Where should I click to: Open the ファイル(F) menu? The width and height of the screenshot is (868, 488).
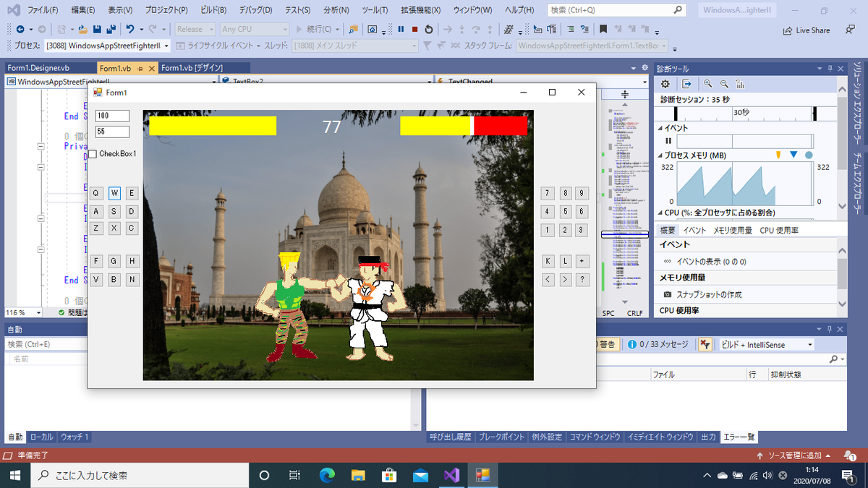(x=43, y=11)
